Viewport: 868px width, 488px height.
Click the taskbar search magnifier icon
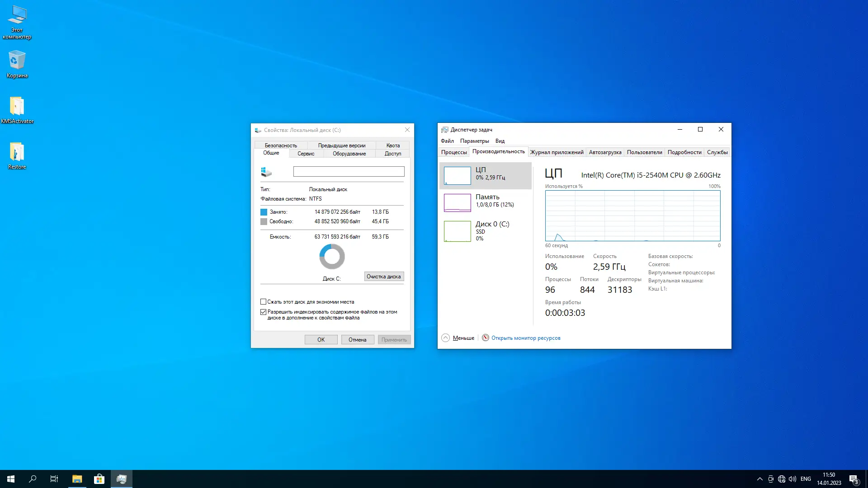point(33,479)
